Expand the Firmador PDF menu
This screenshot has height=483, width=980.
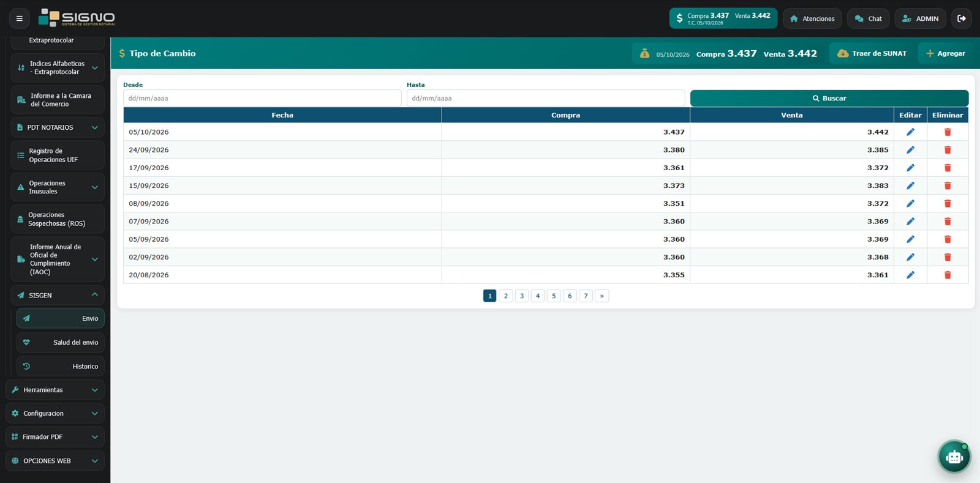pos(55,437)
